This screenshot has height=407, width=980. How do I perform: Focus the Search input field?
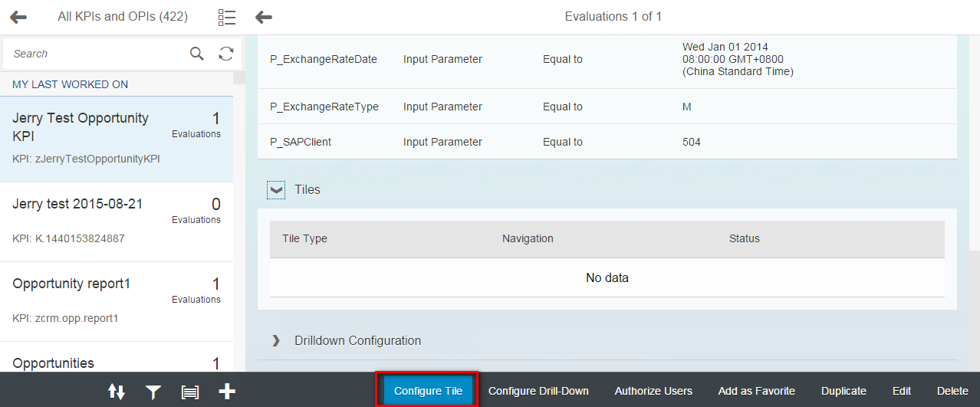(96, 54)
